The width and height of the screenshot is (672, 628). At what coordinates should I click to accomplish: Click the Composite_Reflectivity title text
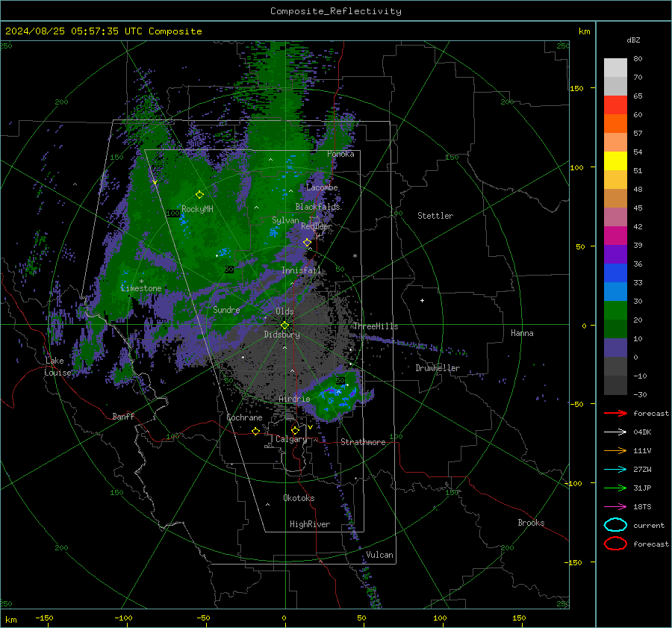tap(335, 11)
